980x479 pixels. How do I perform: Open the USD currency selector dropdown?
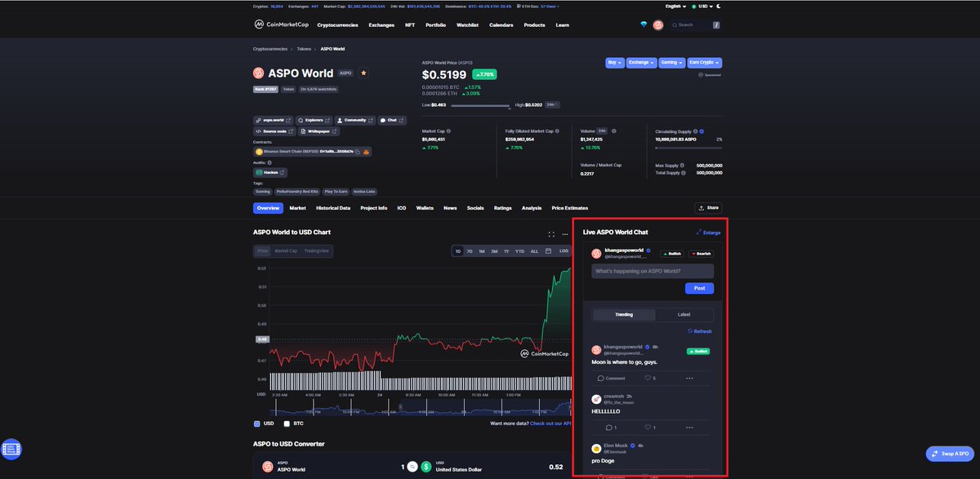click(x=702, y=6)
